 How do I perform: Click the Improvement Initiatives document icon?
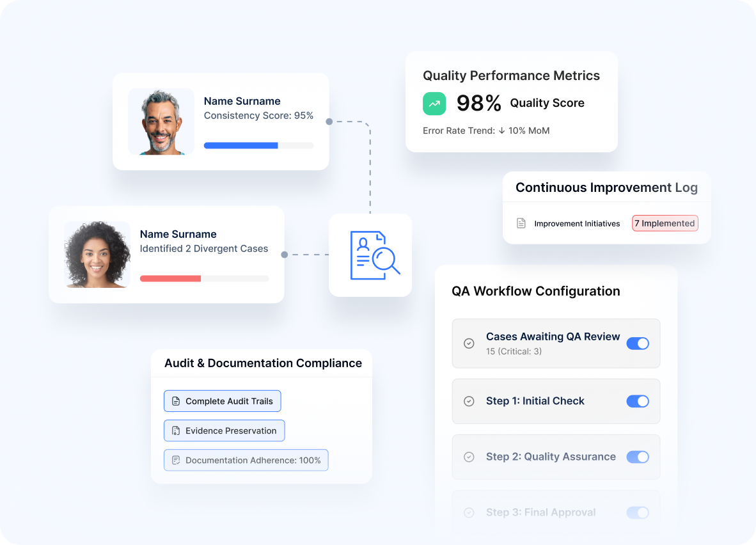pos(521,223)
